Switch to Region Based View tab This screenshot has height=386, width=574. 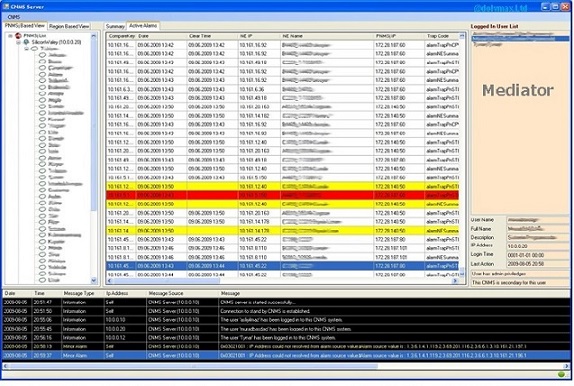69,26
